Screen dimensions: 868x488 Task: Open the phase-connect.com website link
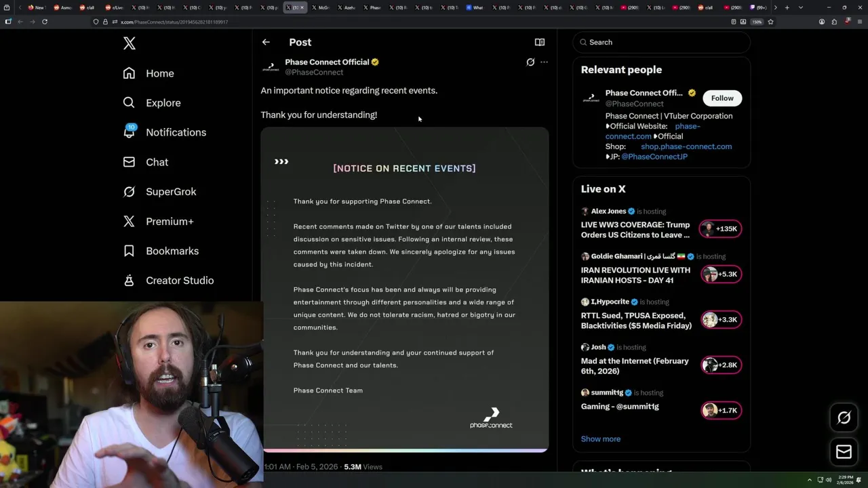coord(653,131)
